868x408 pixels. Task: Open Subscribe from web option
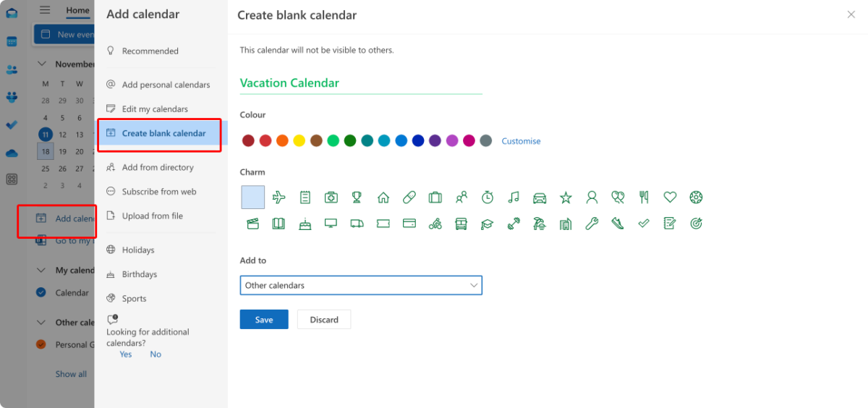[x=159, y=192]
